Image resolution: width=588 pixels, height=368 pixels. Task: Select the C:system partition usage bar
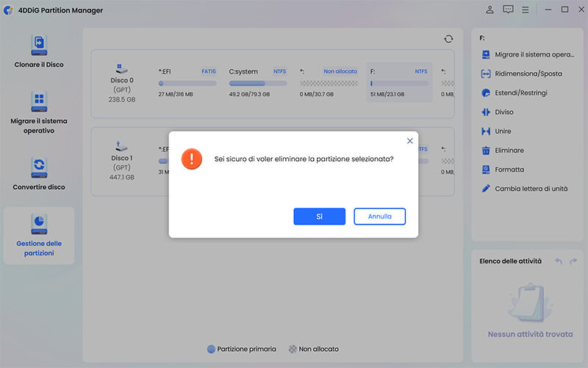[x=258, y=83]
